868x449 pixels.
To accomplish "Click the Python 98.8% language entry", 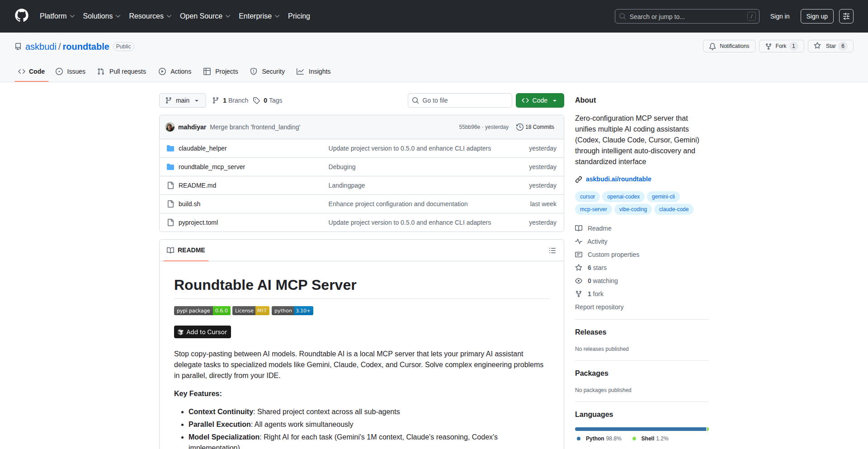I will click(x=599, y=439).
